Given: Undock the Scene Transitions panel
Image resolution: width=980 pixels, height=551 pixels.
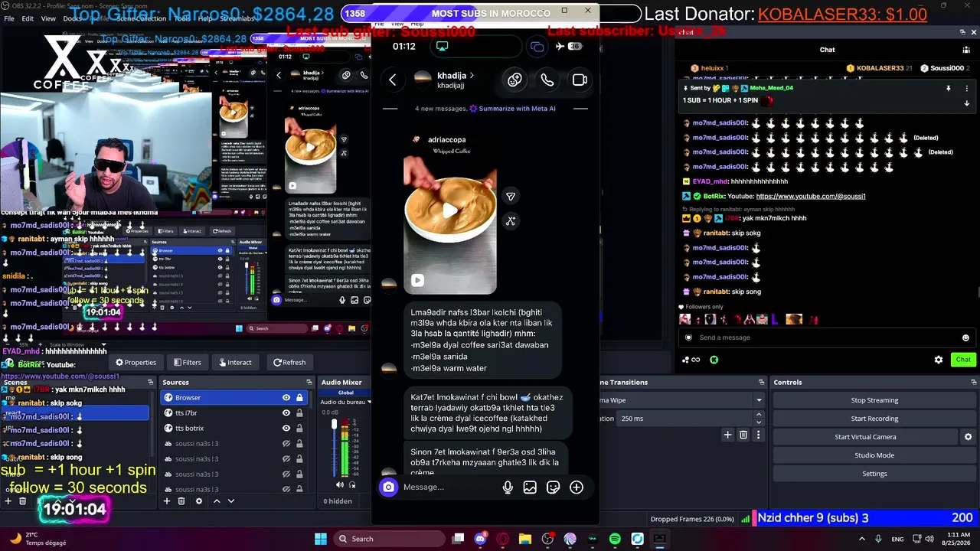Looking at the screenshot, I should (x=761, y=382).
